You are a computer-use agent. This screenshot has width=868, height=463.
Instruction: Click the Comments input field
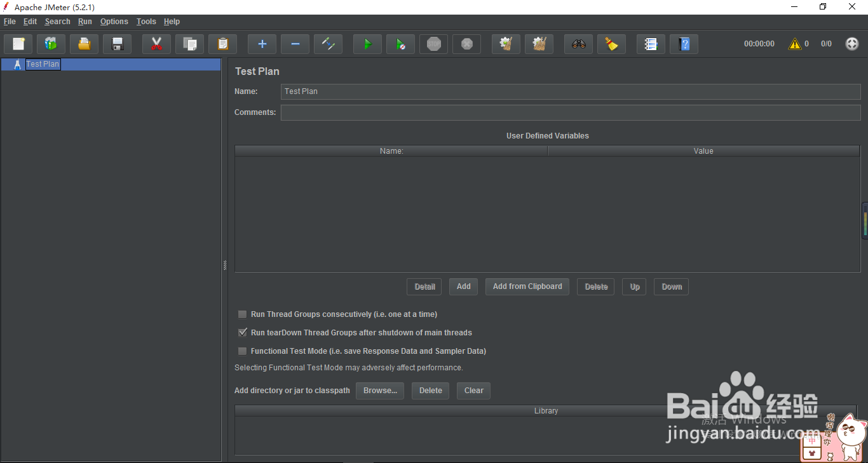click(x=571, y=112)
